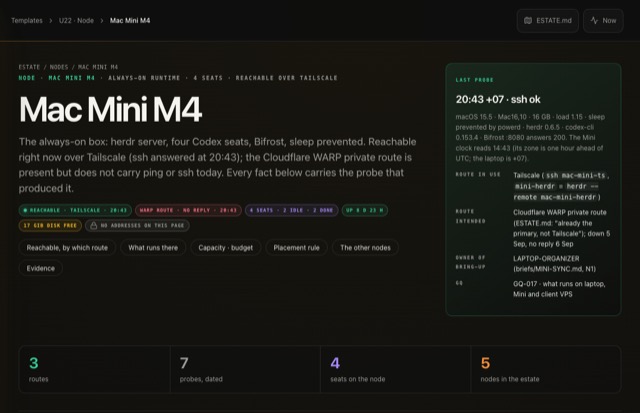The height and width of the screenshot is (413, 640).
Task: Click the chevron before Mac Mini M4 breadcrumb
Action: (102, 20)
